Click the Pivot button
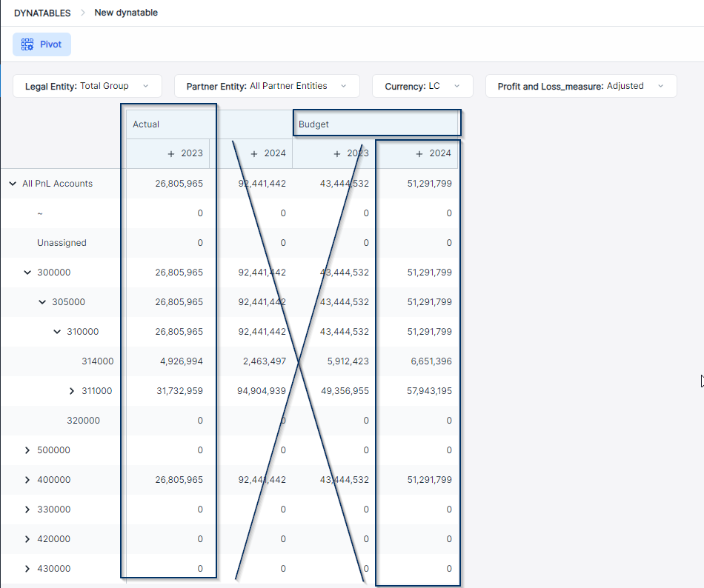Image resolution: width=704 pixels, height=588 pixels. [41, 44]
